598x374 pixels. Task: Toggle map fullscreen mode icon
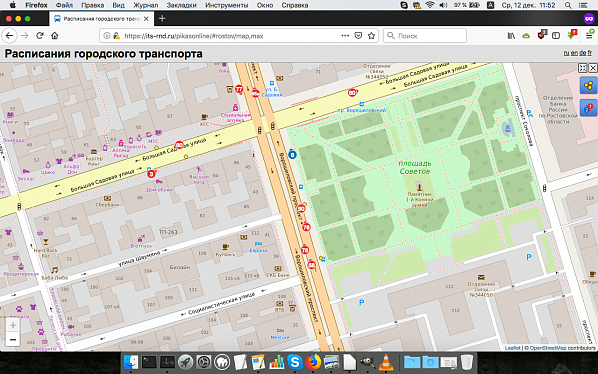coord(583,68)
